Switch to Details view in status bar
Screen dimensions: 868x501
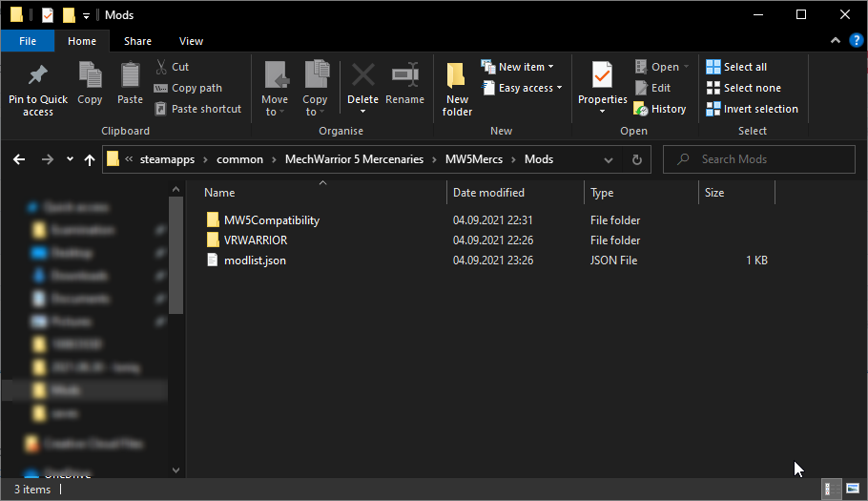point(832,489)
